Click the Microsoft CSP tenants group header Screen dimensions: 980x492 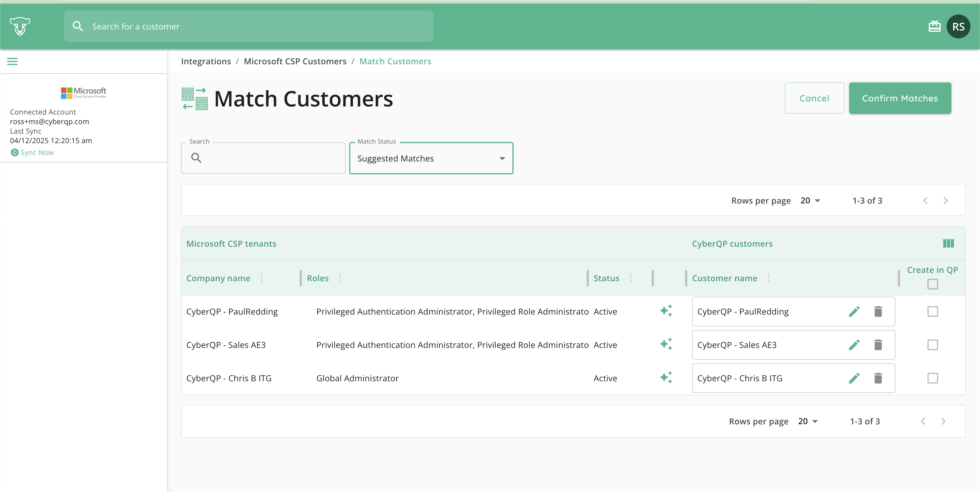(231, 244)
